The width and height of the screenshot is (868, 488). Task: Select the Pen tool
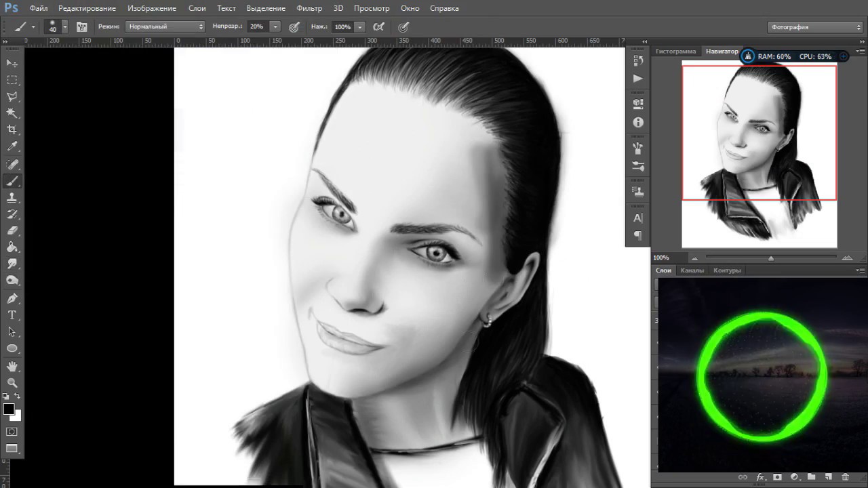(12, 299)
